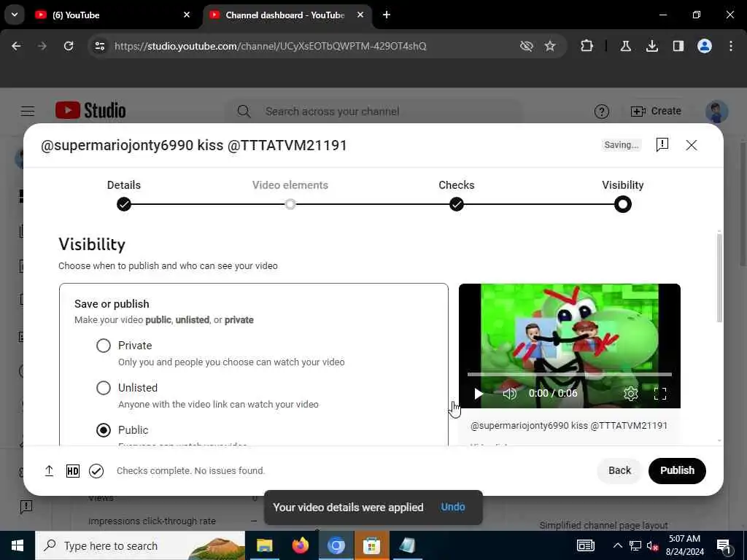The width and height of the screenshot is (747, 560).
Task: Open preview player settings gear
Action: click(x=631, y=393)
